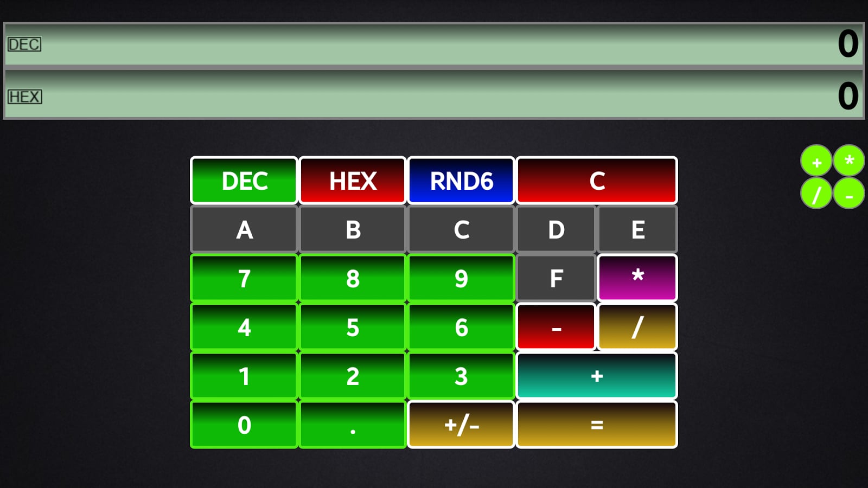Tap the number 9 key
This screenshot has width=868, height=488.
pyautogui.click(x=461, y=278)
